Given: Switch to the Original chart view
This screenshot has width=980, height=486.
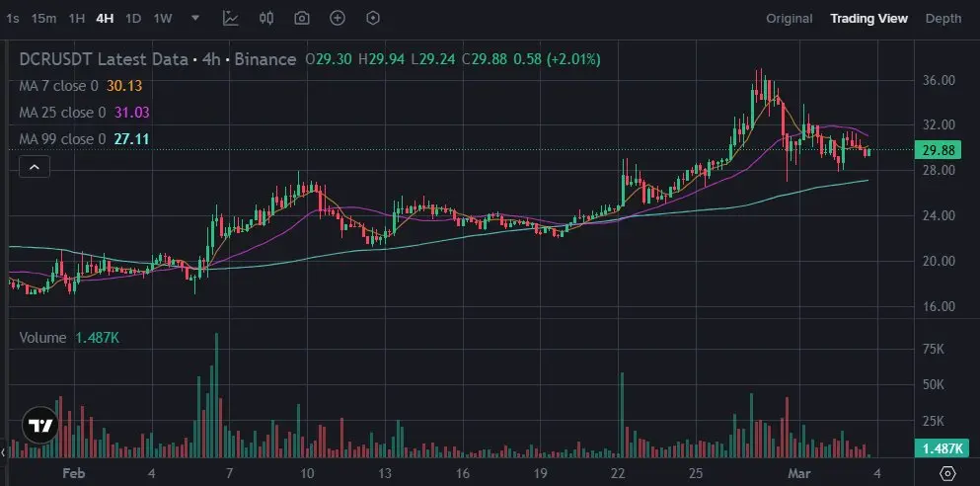Looking at the screenshot, I should pos(790,19).
